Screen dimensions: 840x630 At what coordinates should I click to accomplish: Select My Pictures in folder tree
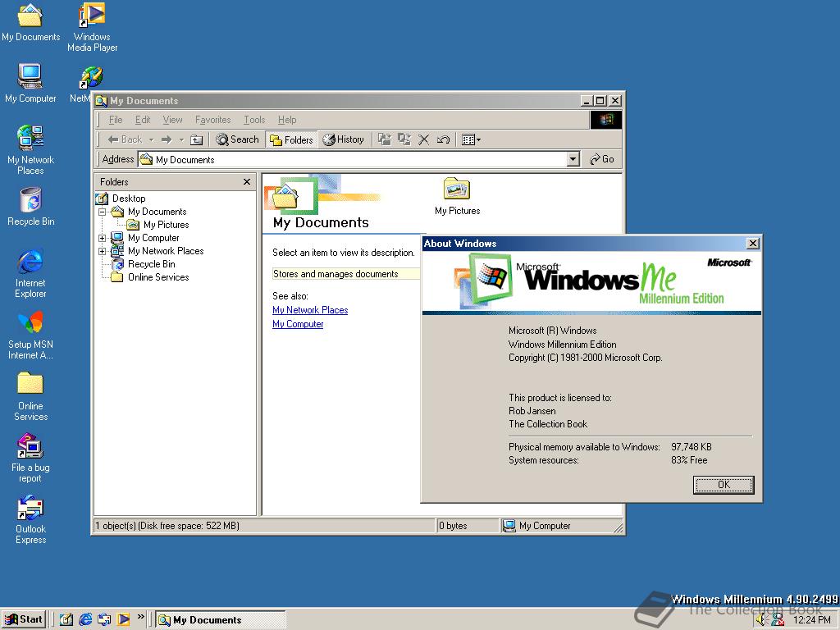click(166, 225)
